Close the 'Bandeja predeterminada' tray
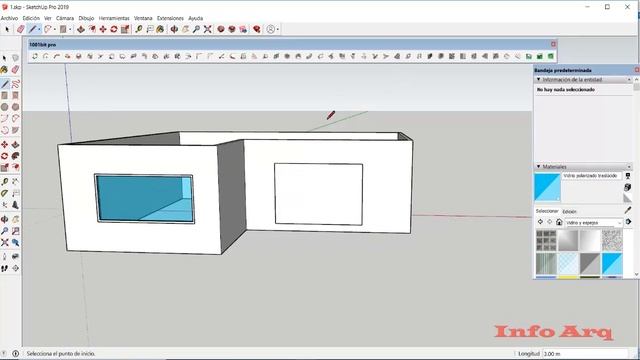 coord(637,70)
